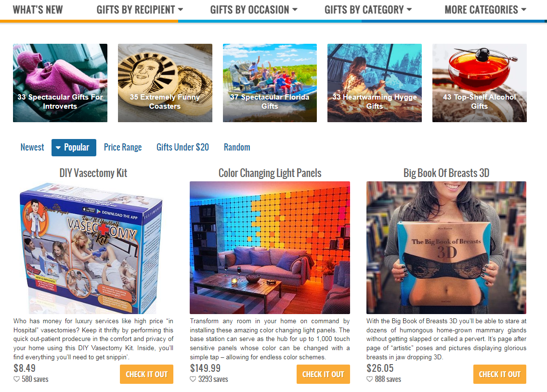The height and width of the screenshot is (392, 547).
Task: Go to What's New section
Action: pyautogui.click(x=38, y=10)
